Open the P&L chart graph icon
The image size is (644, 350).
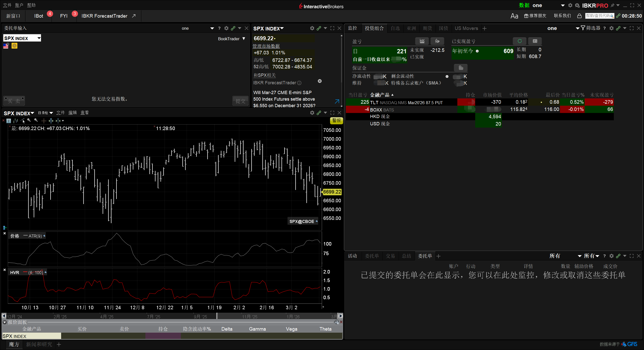coord(422,41)
